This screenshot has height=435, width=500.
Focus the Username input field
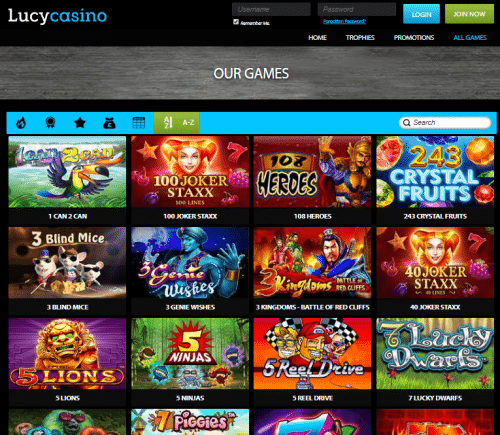(x=271, y=9)
